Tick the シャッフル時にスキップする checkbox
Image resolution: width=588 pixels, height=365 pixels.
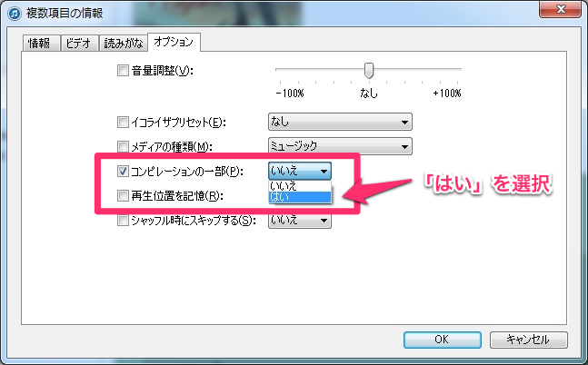[123, 221]
